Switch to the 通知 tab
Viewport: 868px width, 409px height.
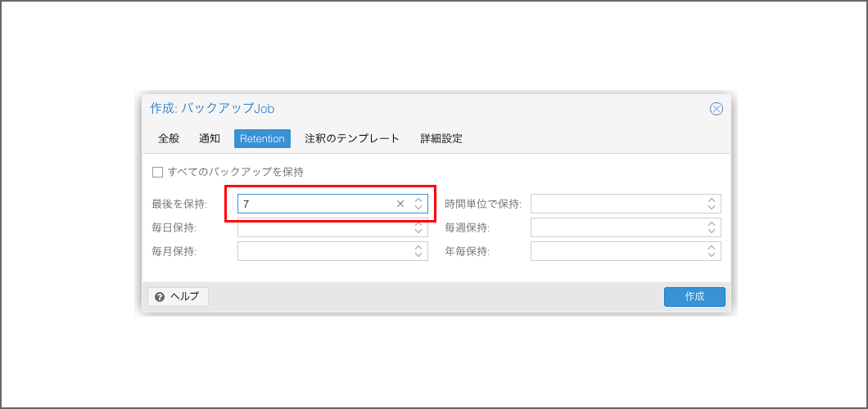pos(210,138)
